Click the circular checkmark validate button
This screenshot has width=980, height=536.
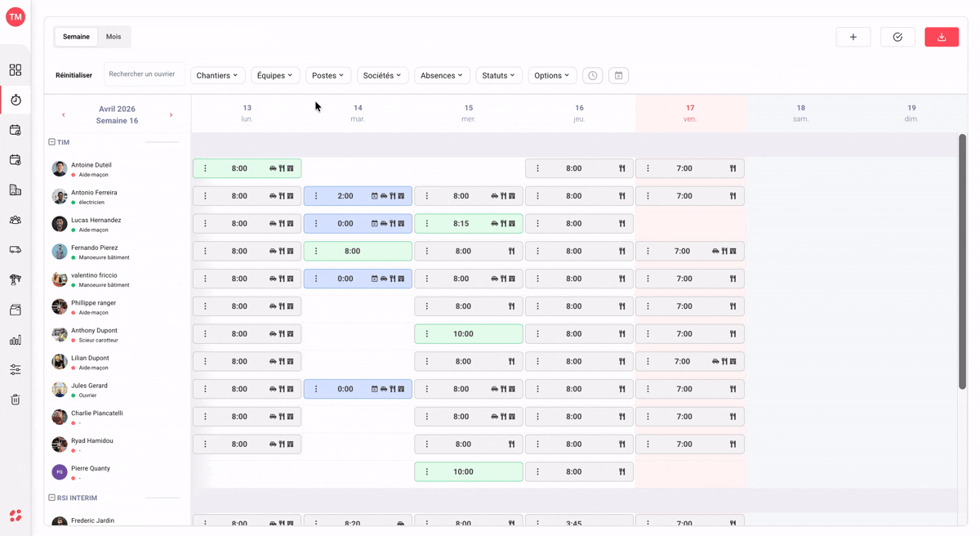tap(898, 37)
